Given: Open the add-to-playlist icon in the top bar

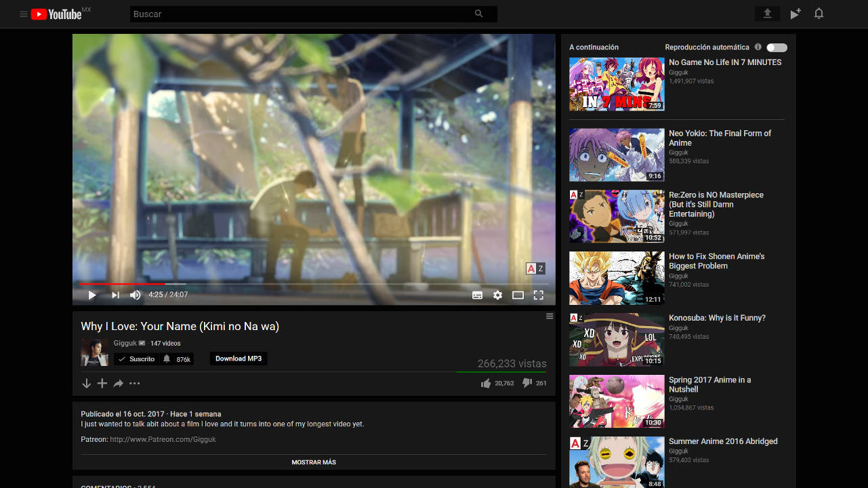Looking at the screenshot, I should click(x=795, y=14).
